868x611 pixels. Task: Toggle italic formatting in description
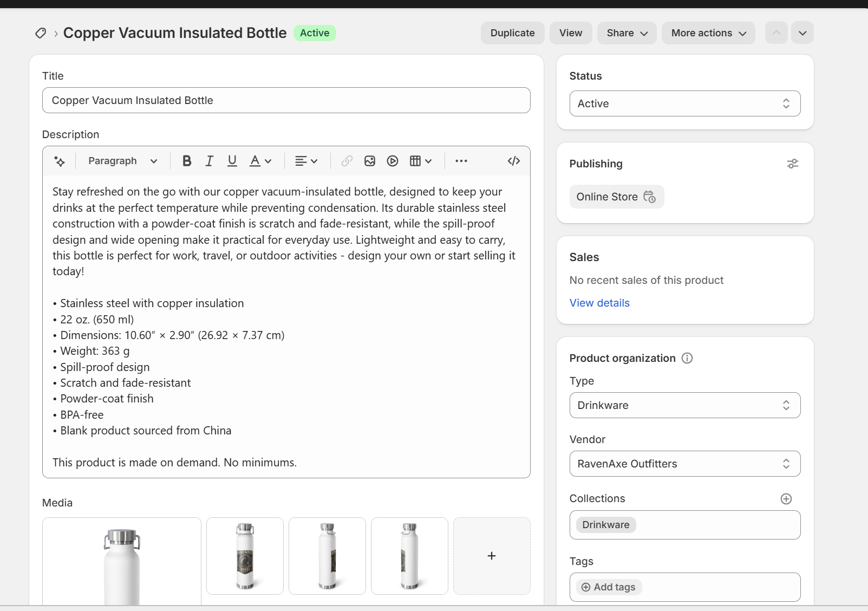[210, 161]
